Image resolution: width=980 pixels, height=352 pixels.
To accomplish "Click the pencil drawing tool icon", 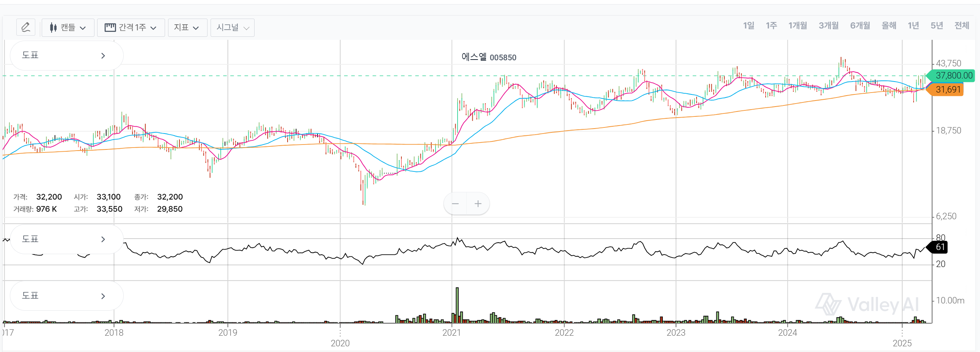I will click(25, 27).
